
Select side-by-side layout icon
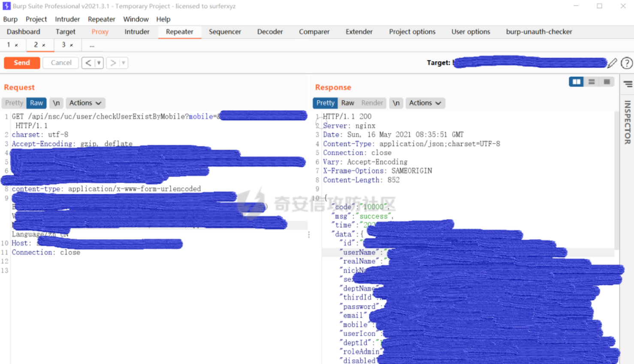(x=576, y=81)
